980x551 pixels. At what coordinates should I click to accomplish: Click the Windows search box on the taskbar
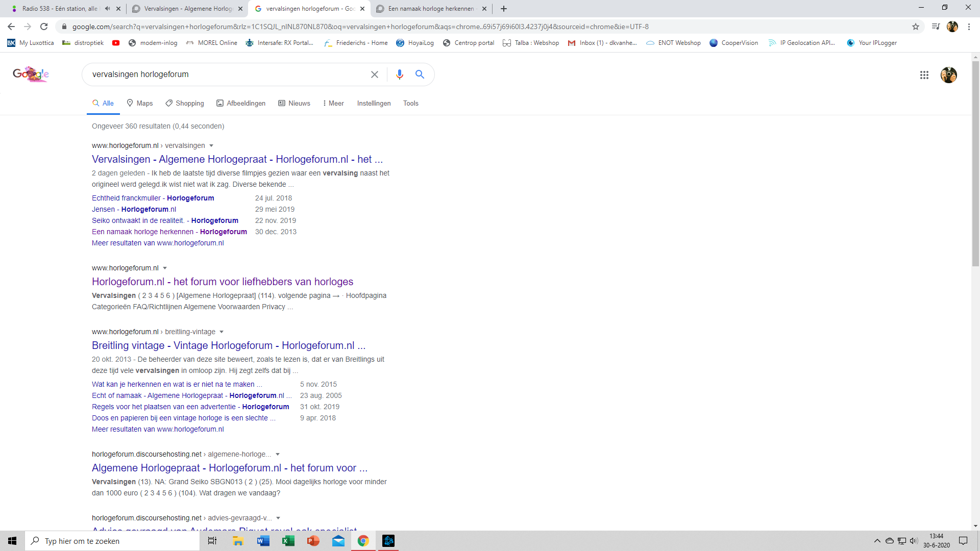(x=112, y=541)
